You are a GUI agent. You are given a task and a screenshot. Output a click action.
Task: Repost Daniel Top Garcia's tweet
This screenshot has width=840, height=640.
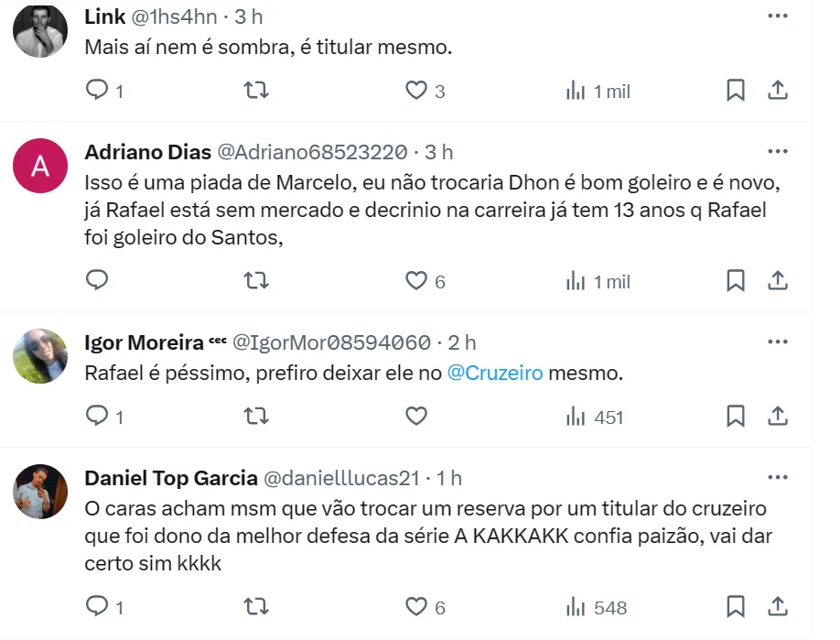tap(257, 607)
